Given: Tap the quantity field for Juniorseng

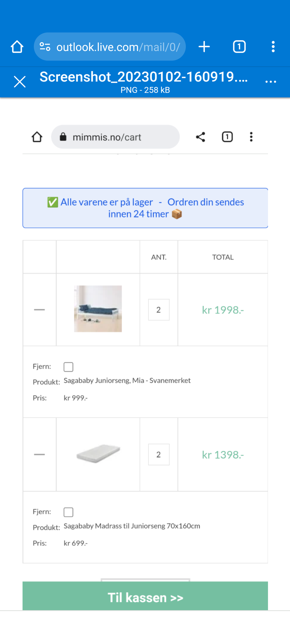Looking at the screenshot, I should pos(159,310).
